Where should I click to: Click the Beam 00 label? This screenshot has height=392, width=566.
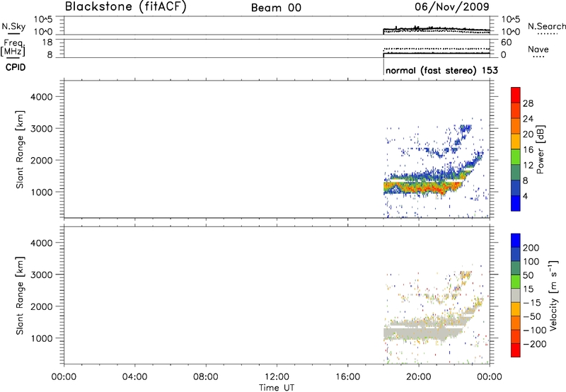pyautogui.click(x=276, y=8)
